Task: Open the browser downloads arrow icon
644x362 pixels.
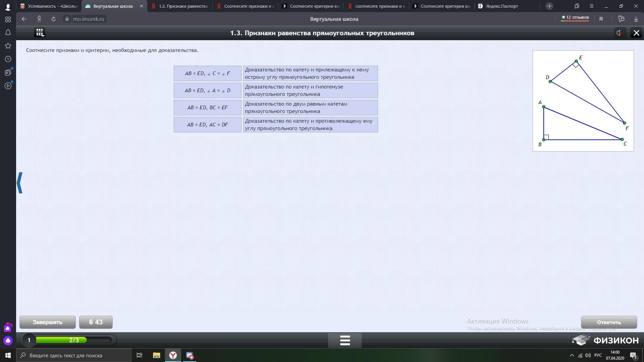Action: coord(636,19)
